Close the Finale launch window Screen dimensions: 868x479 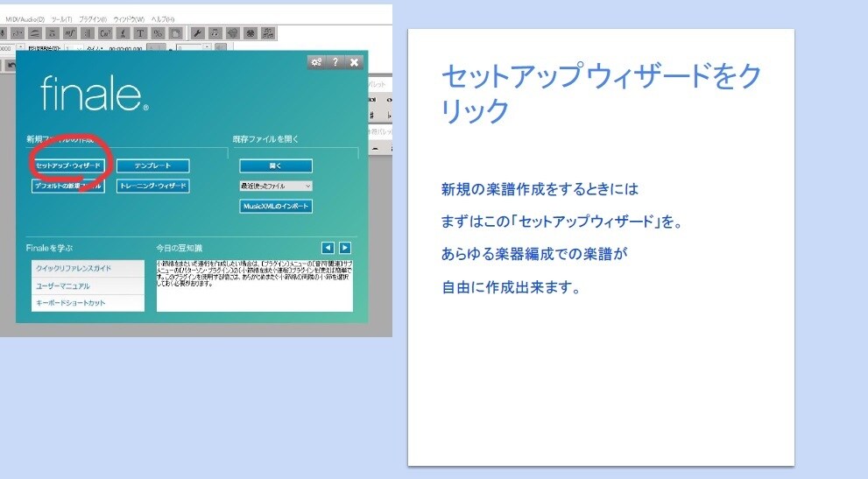354,62
